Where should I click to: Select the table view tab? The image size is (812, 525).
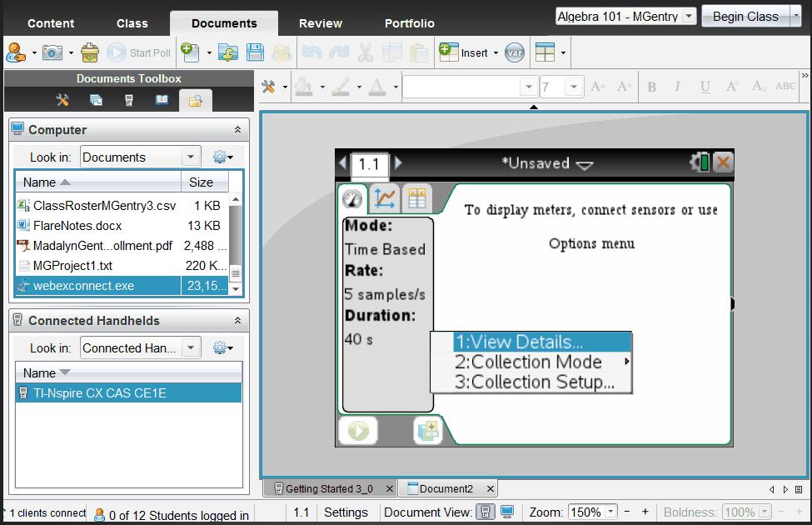point(417,198)
